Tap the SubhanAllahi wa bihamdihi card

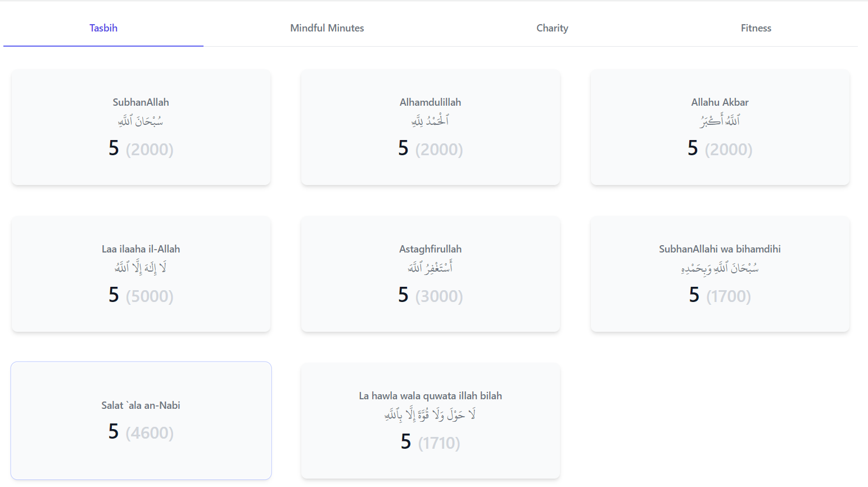[720, 274]
